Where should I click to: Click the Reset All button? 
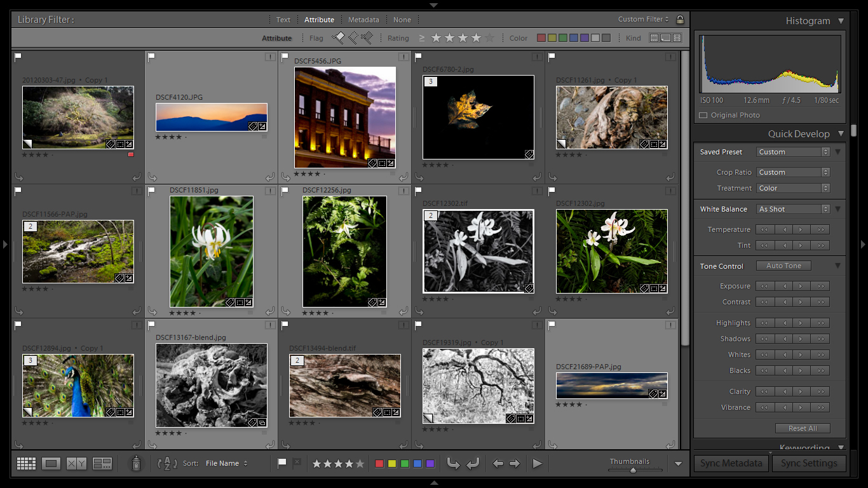click(803, 428)
